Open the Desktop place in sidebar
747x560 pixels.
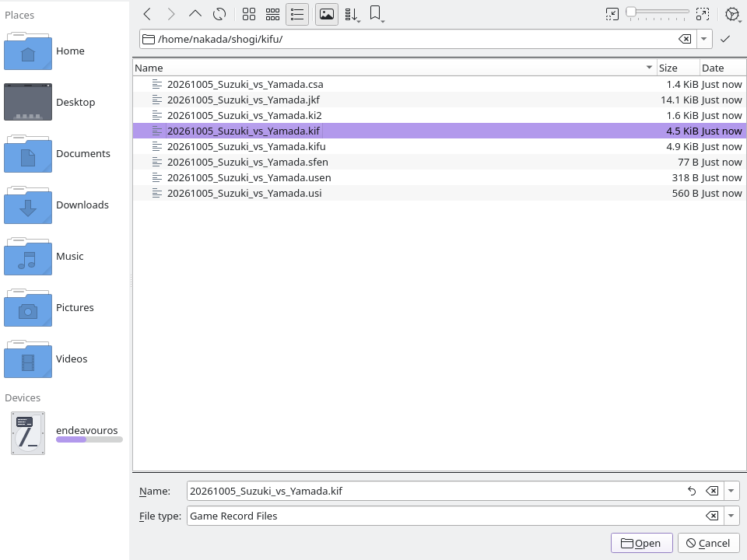click(65, 103)
